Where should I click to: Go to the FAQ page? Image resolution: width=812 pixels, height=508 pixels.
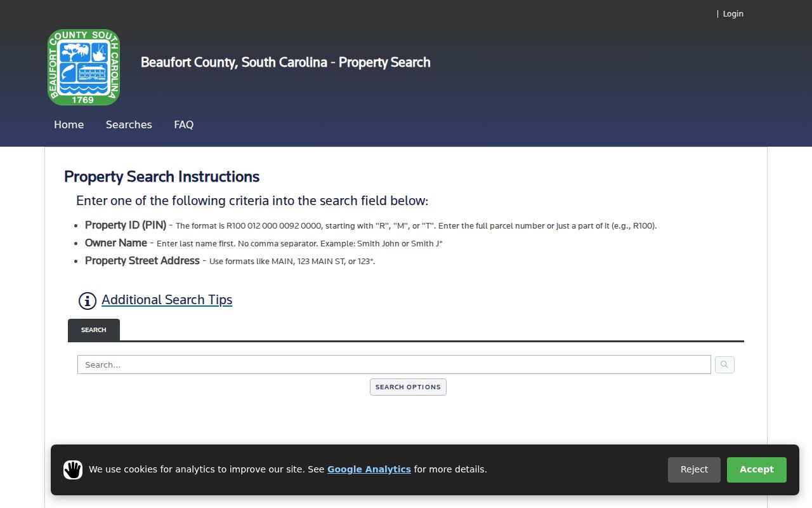point(184,124)
